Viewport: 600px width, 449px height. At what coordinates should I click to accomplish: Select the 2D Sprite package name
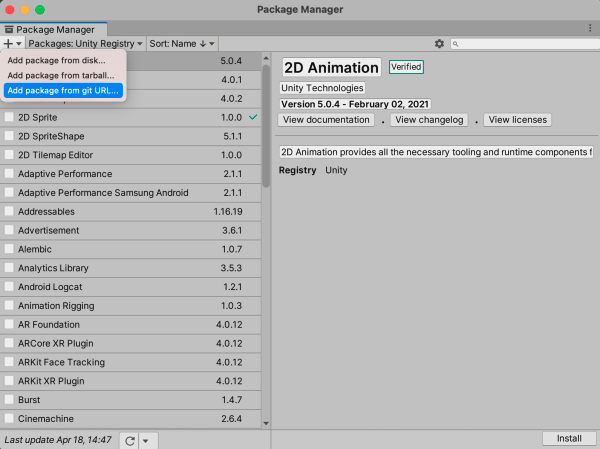coord(38,118)
